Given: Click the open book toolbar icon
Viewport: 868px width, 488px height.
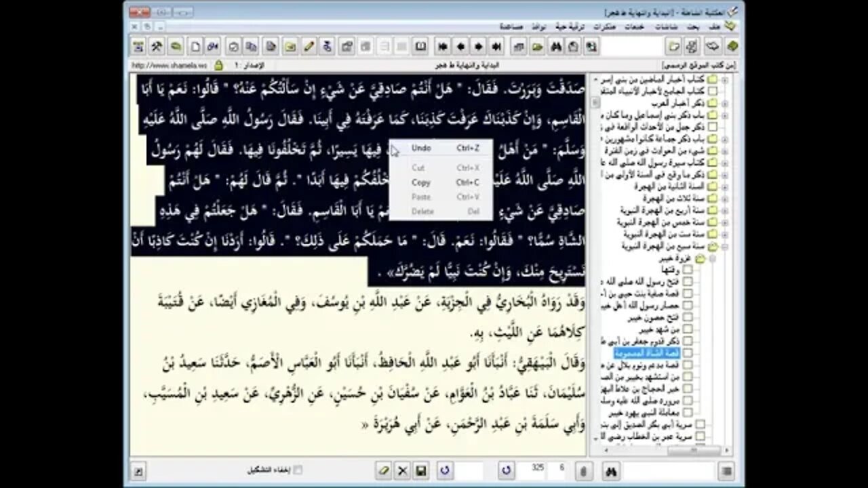Looking at the screenshot, I should coord(420,47).
